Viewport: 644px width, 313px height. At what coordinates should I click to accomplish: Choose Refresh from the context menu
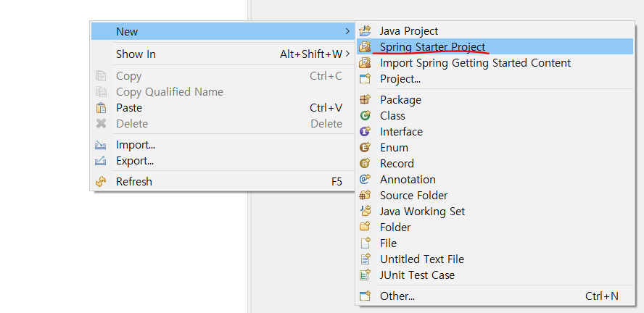pyautogui.click(x=222, y=181)
